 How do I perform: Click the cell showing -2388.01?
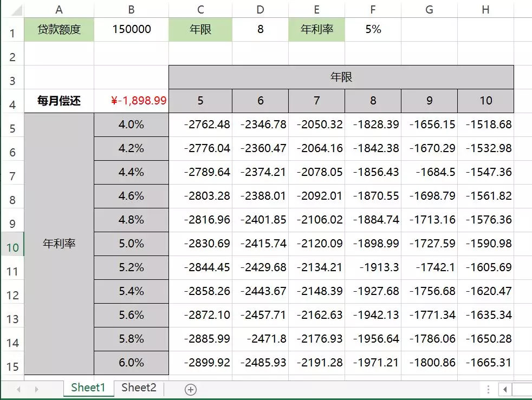point(260,196)
